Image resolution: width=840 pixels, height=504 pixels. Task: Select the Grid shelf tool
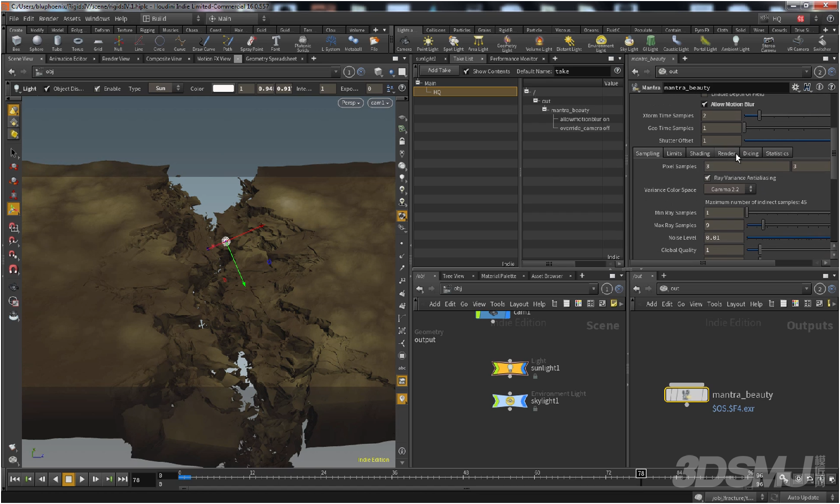pos(98,43)
